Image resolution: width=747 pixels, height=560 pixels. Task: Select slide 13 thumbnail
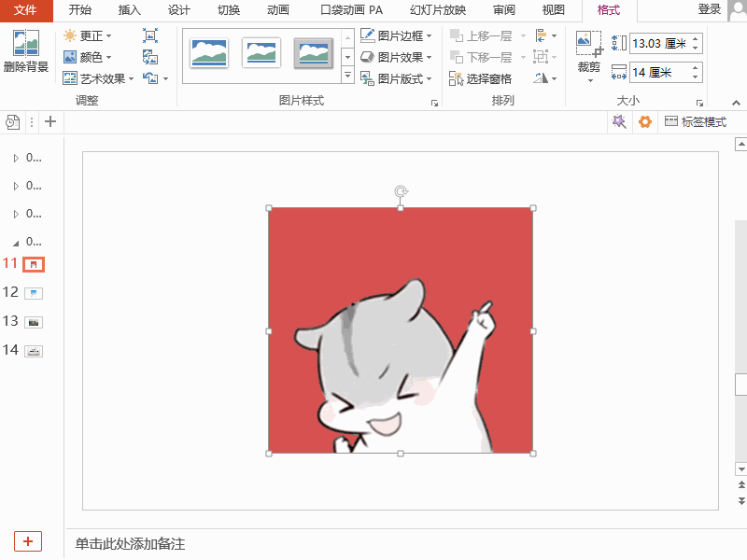34,322
